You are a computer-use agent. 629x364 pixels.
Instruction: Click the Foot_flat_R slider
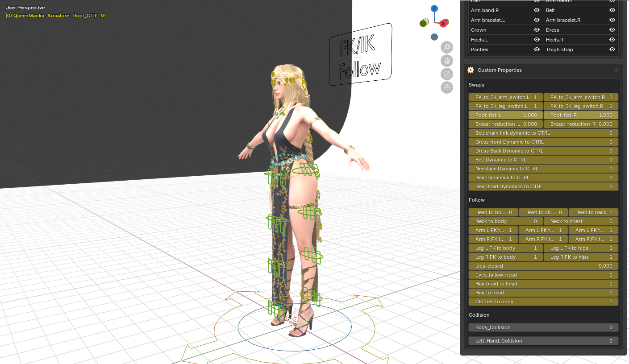581,115
